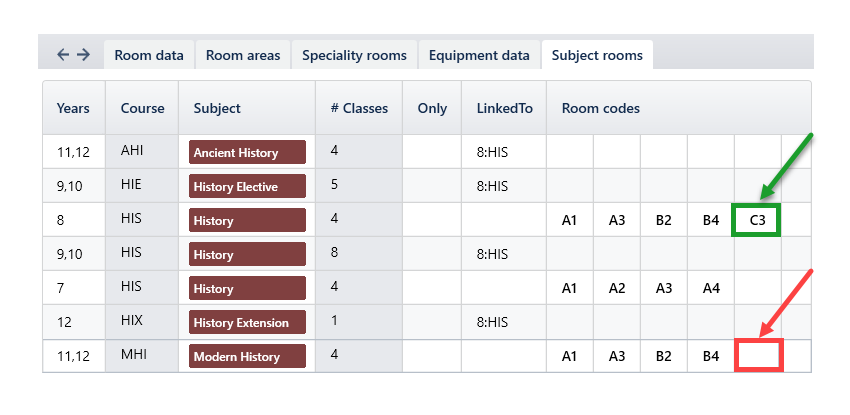The image size is (850, 415).
Task: Select the History Elective subject tag
Action: point(247,186)
